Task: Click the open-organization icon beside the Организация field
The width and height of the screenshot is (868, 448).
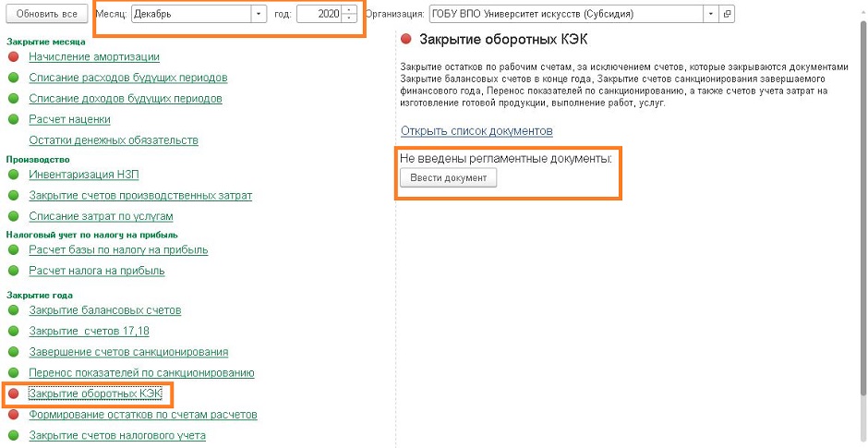Action: pyautogui.click(x=727, y=14)
